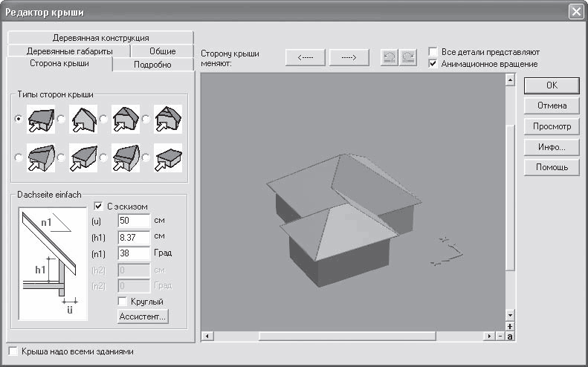Open 'Подробно' tab
Image resolution: width=588 pixels, height=367 pixels.
152,65
